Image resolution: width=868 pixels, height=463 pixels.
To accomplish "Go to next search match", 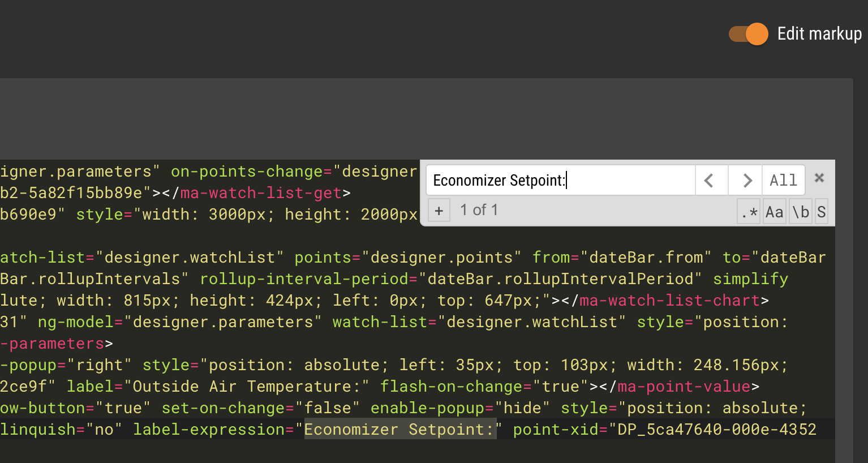I will [745, 180].
